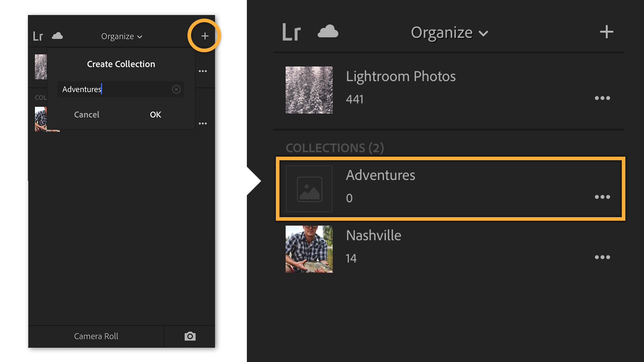Image resolution: width=644 pixels, height=362 pixels.
Task: Open the Nashville collection thumbnail in right panel
Action: click(x=309, y=249)
